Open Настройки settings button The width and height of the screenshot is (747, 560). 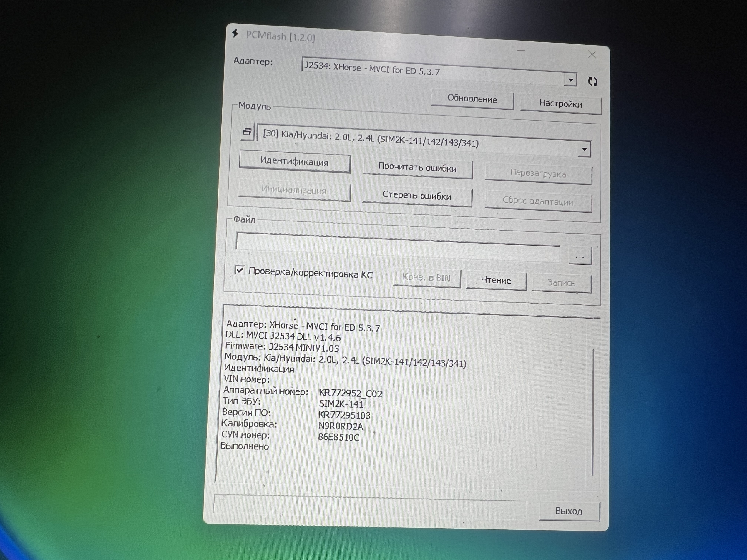coord(561,104)
